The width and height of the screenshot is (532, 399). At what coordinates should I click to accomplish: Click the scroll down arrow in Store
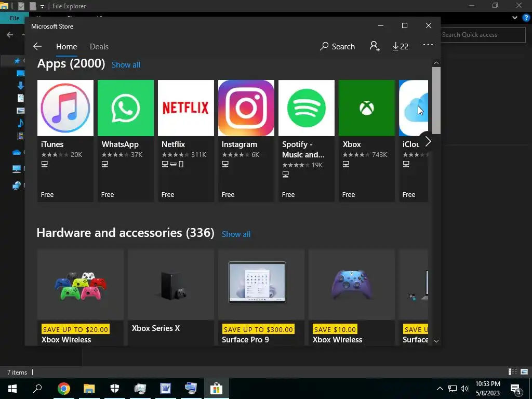pos(436,341)
